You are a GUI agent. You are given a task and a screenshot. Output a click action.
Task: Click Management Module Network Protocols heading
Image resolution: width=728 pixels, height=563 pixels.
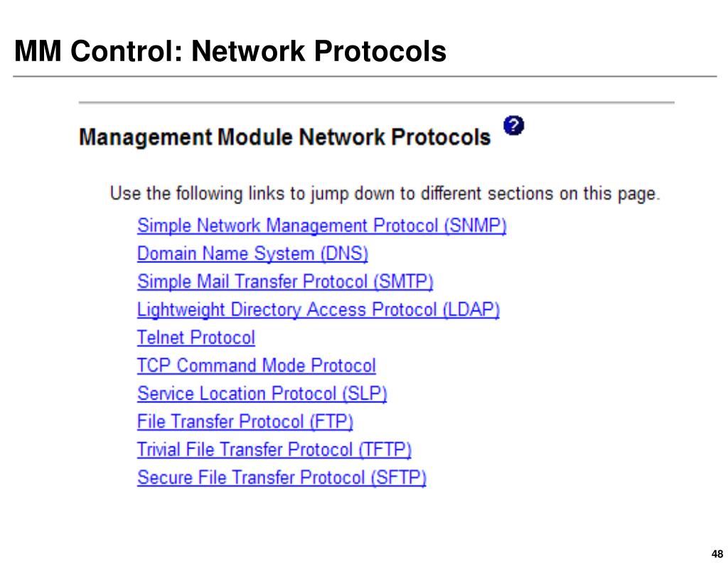[284, 137]
